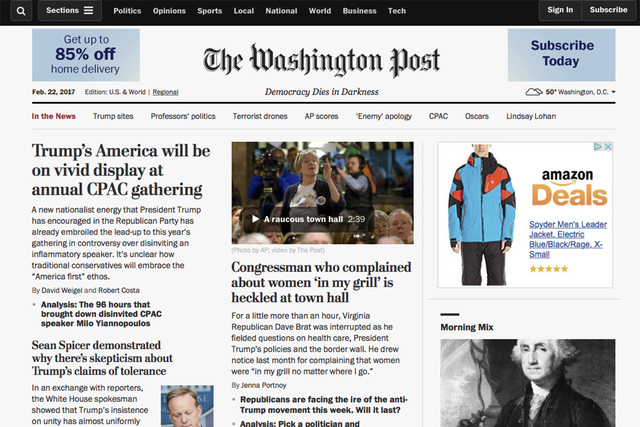
Task: Switch to the Regional edition link
Action: pyautogui.click(x=165, y=92)
